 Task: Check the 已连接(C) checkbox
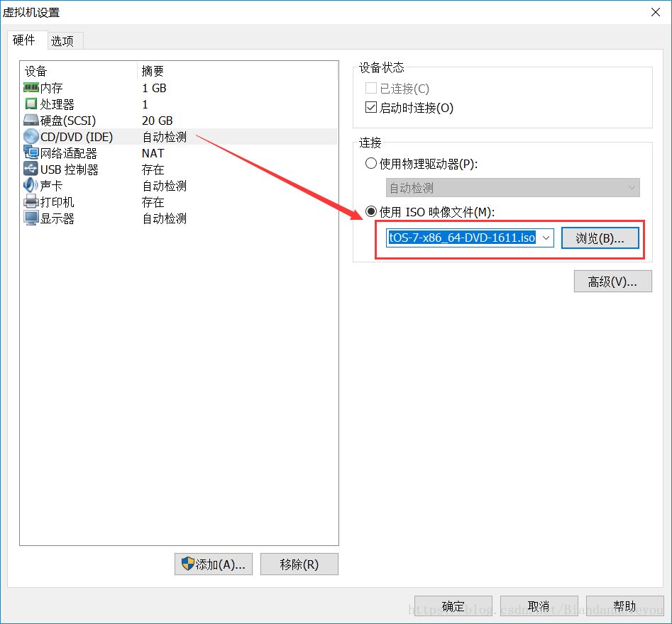(371, 88)
